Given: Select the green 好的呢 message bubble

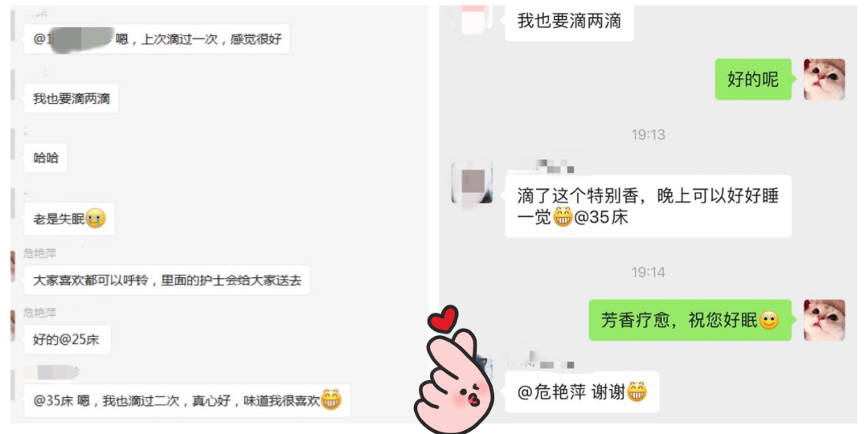Looking at the screenshot, I should point(753,79).
